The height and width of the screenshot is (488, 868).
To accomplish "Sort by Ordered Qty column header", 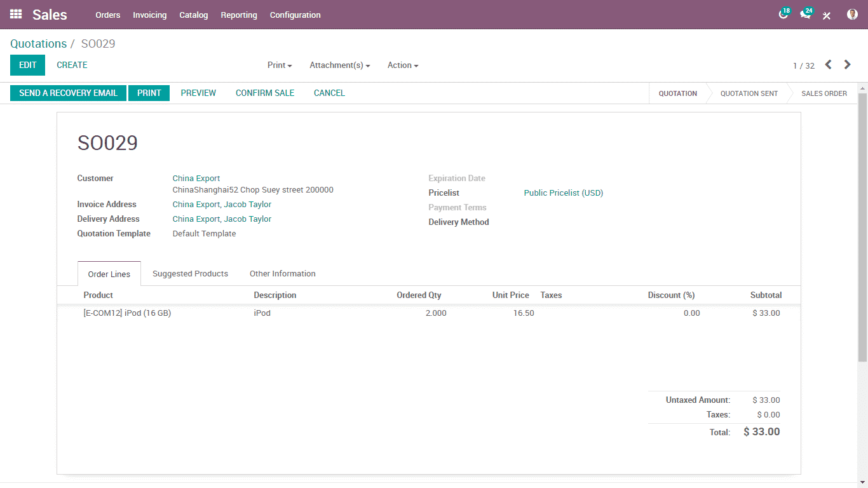I will click(x=419, y=295).
